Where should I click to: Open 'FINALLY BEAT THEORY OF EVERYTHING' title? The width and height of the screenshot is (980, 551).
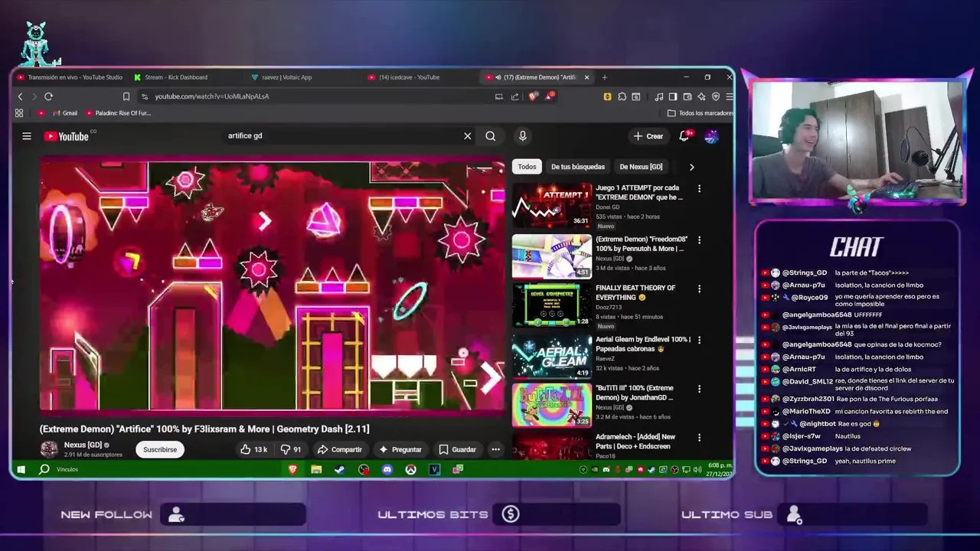pyautogui.click(x=635, y=292)
